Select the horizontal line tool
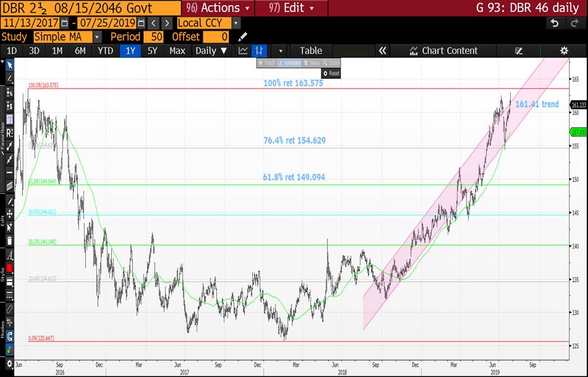The height and width of the screenshot is (377, 588). (x=9, y=172)
